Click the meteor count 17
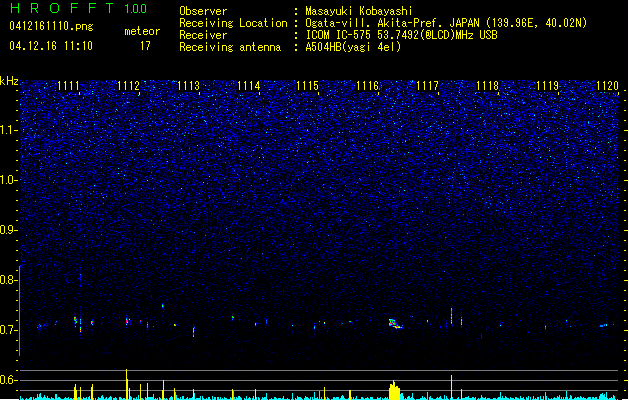This screenshot has width=629, height=400. (145, 46)
